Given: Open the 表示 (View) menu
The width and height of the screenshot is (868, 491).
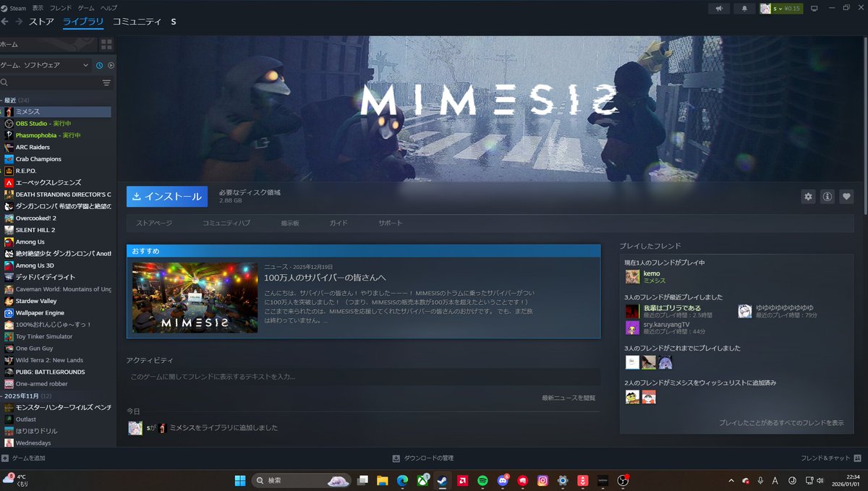Looking at the screenshot, I should [x=38, y=8].
